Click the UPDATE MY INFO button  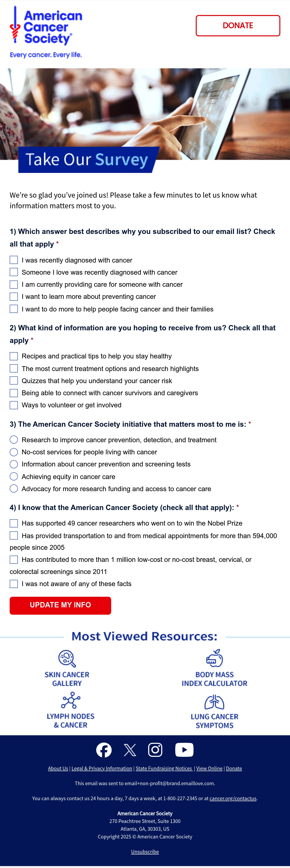point(60,605)
